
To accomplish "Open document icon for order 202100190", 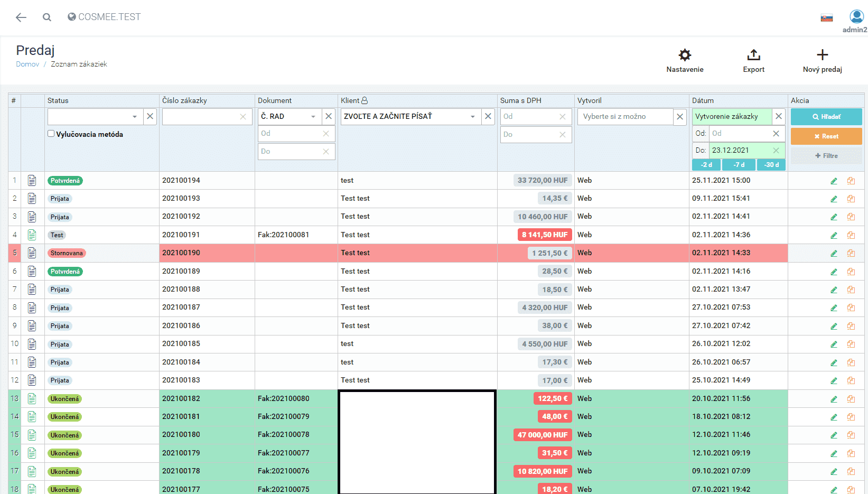I will pyautogui.click(x=32, y=253).
